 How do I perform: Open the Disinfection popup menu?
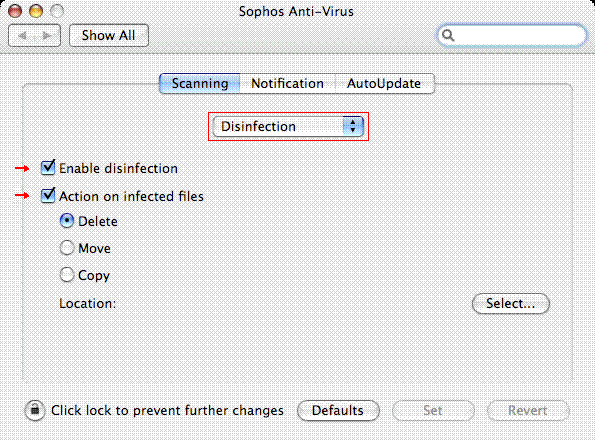pyautogui.click(x=288, y=126)
